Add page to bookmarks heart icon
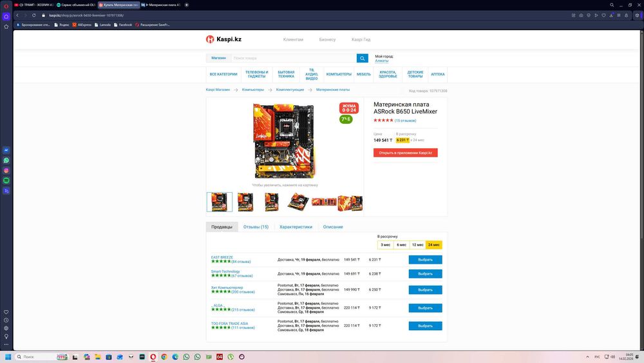This screenshot has height=363, width=644. [603, 15]
